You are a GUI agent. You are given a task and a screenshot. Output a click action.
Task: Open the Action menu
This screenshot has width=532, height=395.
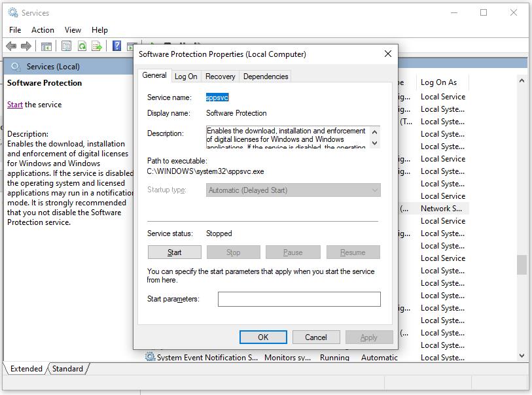(x=43, y=30)
